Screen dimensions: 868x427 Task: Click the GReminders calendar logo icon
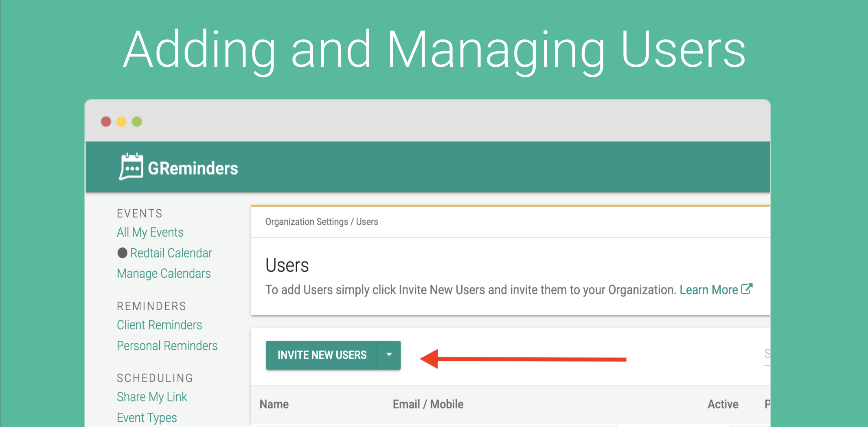click(131, 167)
